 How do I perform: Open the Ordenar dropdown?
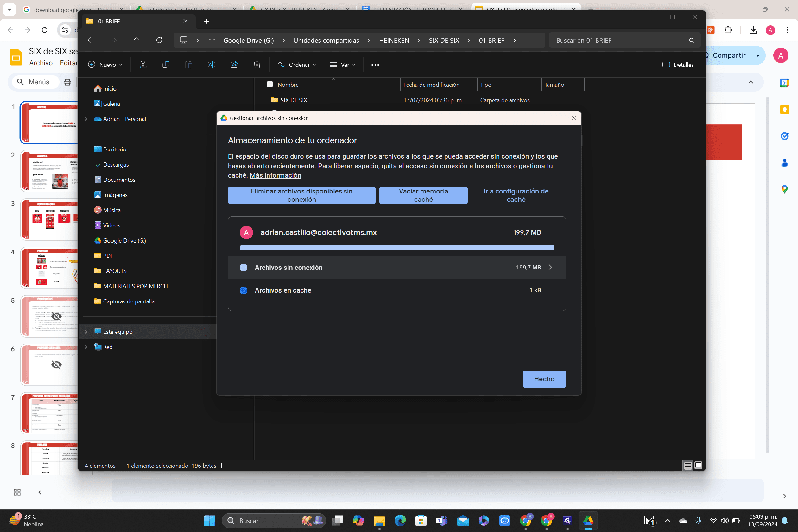click(x=297, y=65)
